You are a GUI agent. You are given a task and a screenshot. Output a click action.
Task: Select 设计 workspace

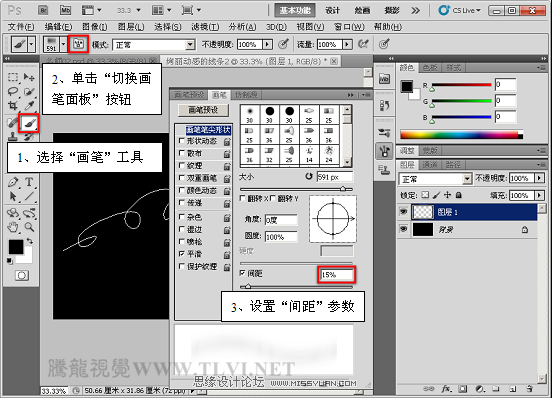tap(332, 11)
